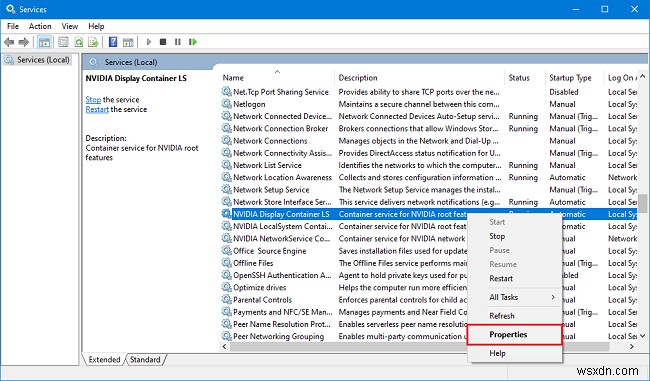Click the Pause Service toolbar icon
650x381 pixels.
[177, 42]
